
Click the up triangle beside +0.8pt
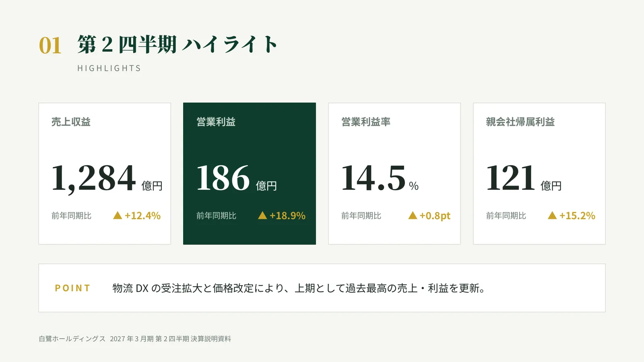(413, 216)
